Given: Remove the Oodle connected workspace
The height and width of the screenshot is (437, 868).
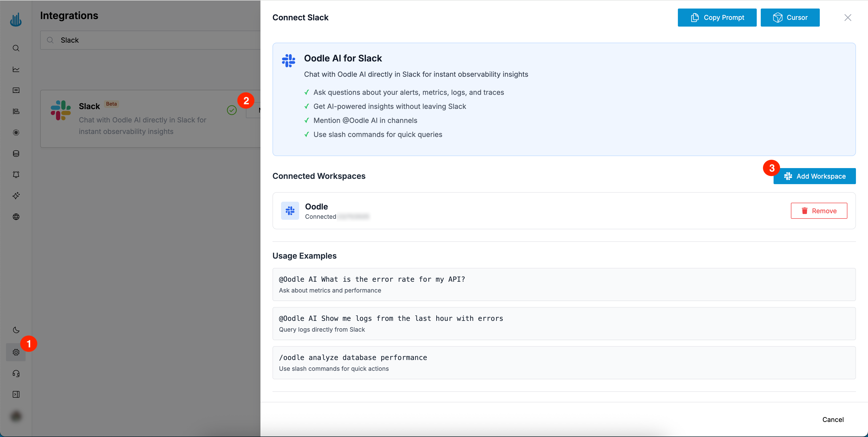Looking at the screenshot, I should 819,210.
